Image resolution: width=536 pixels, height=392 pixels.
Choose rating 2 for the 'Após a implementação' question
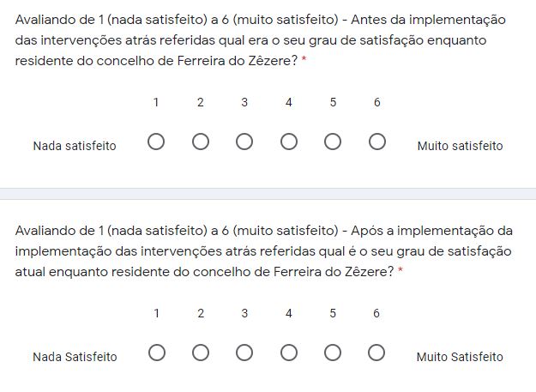click(x=201, y=353)
